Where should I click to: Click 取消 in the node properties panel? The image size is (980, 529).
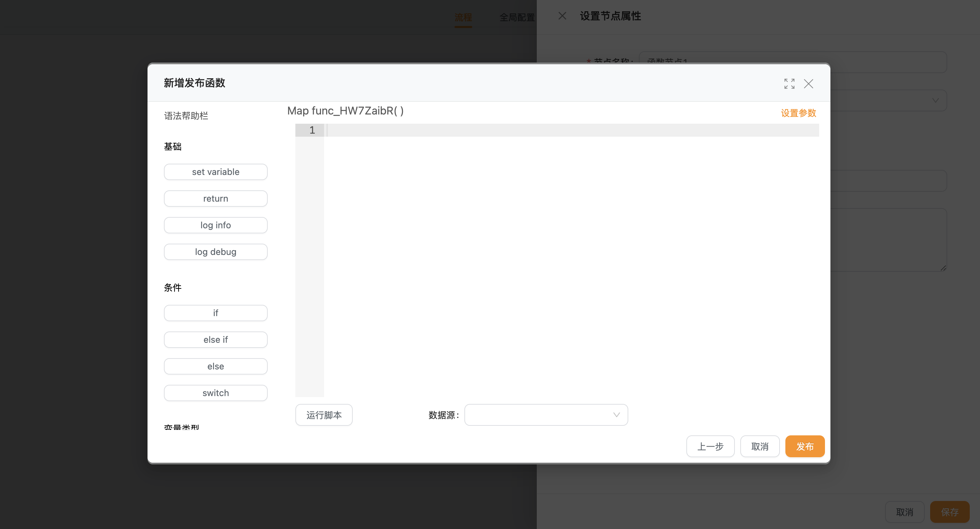[x=904, y=512]
